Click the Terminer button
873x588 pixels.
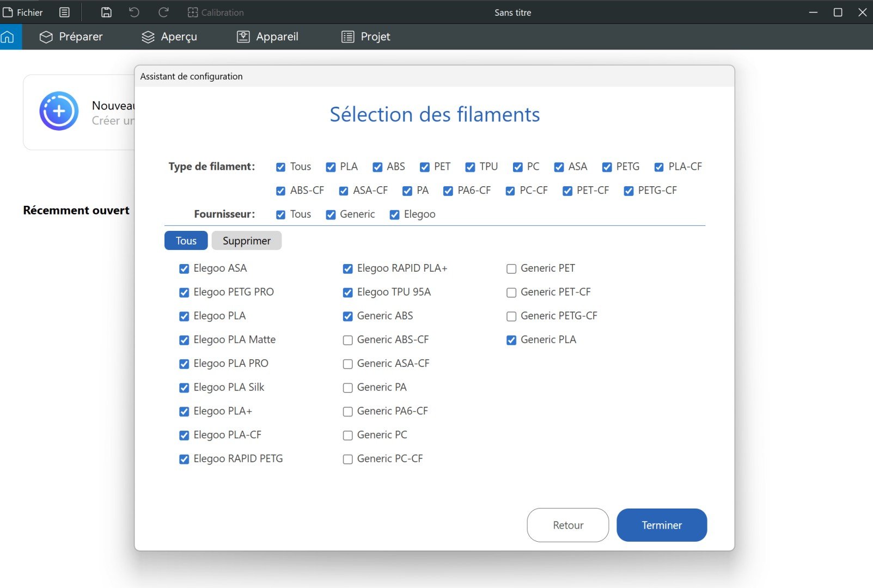pyautogui.click(x=662, y=525)
